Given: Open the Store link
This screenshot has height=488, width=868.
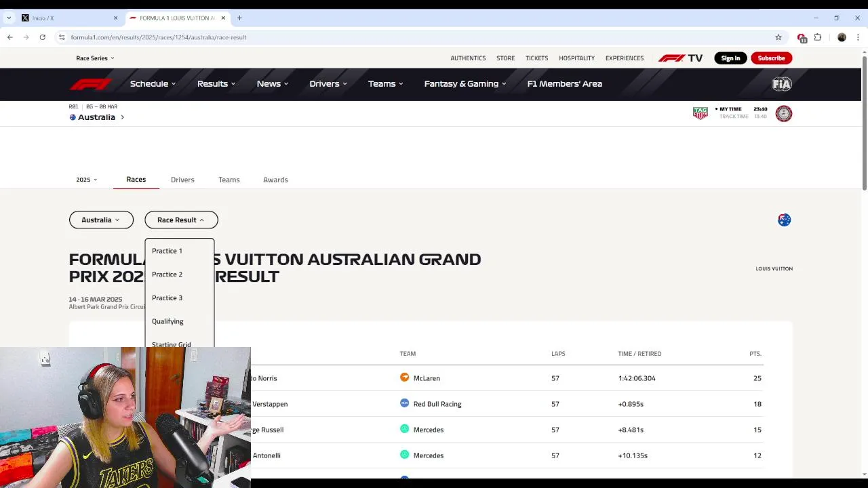Looking at the screenshot, I should [x=505, y=58].
